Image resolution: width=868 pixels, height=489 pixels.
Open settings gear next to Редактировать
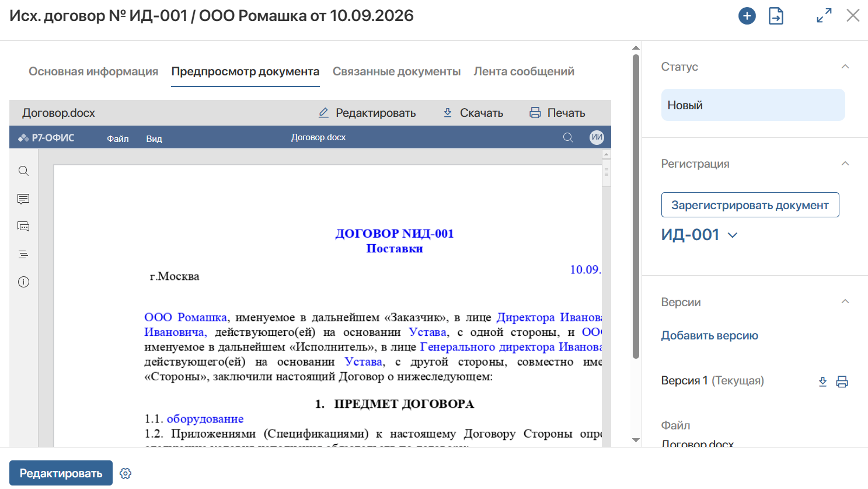tap(126, 473)
